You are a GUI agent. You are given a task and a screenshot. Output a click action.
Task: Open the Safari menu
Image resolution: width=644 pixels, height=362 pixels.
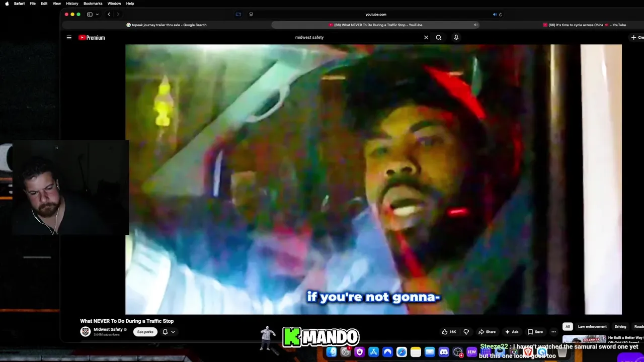tap(19, 4)
